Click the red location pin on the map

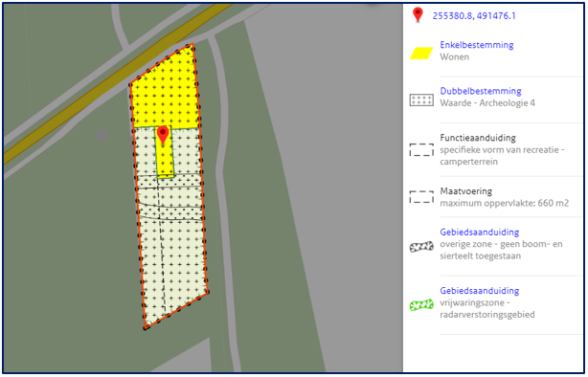click(x=163, y=135)
